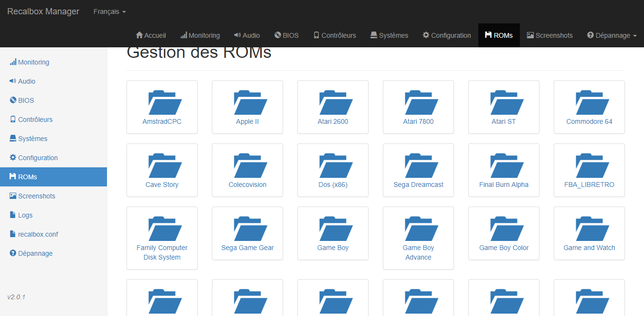
Task: Expand the Dépannage dropdown in navbar
Action: [x=612, y=35]
